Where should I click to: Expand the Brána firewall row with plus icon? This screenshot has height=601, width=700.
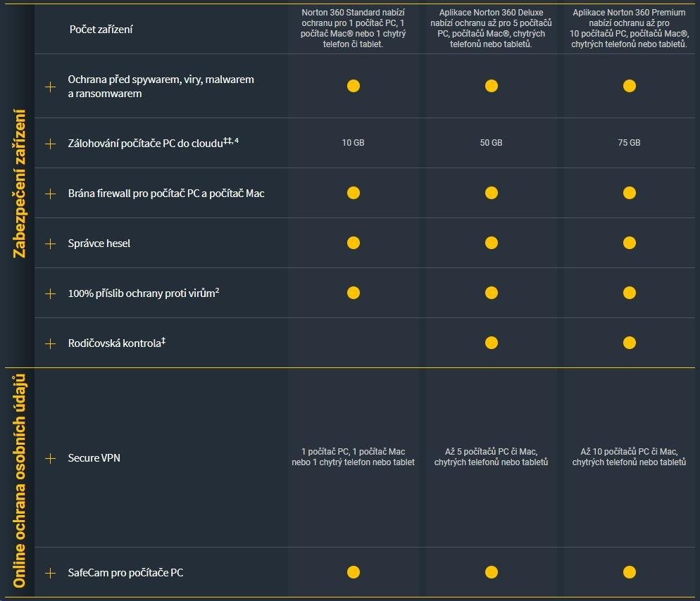coord(50,194)
